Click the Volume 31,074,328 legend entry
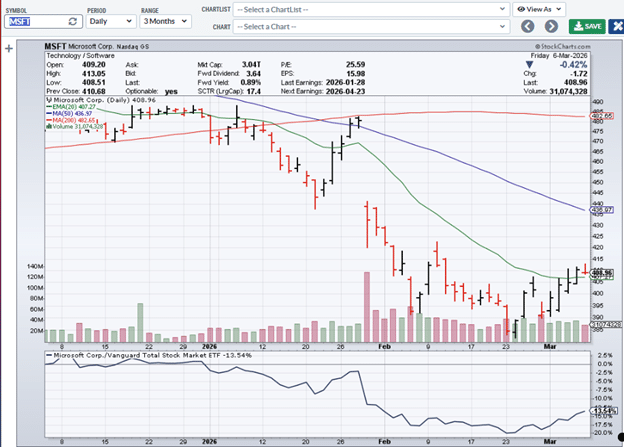This screenshot has width=624, height=447. [74, 127]
